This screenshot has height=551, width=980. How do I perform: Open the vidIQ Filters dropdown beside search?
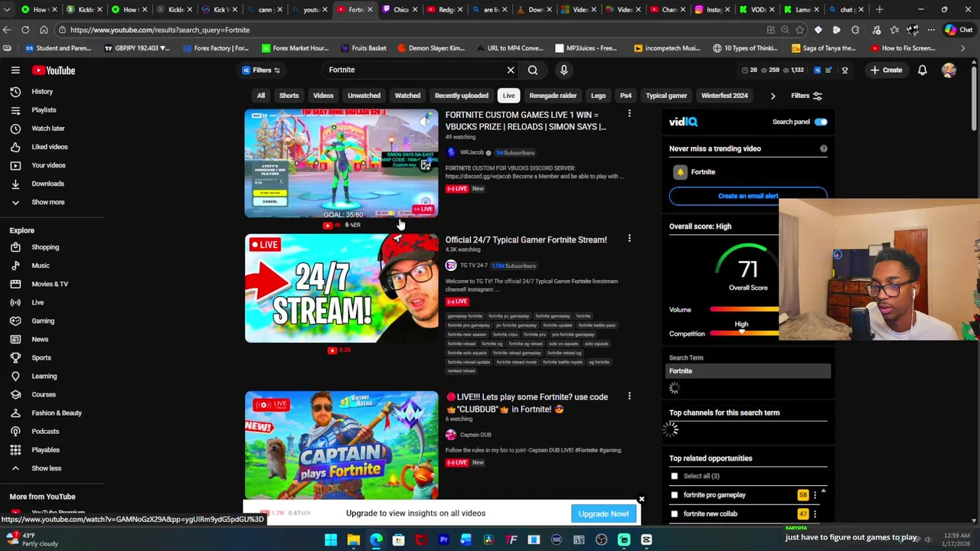coord(261,70)
